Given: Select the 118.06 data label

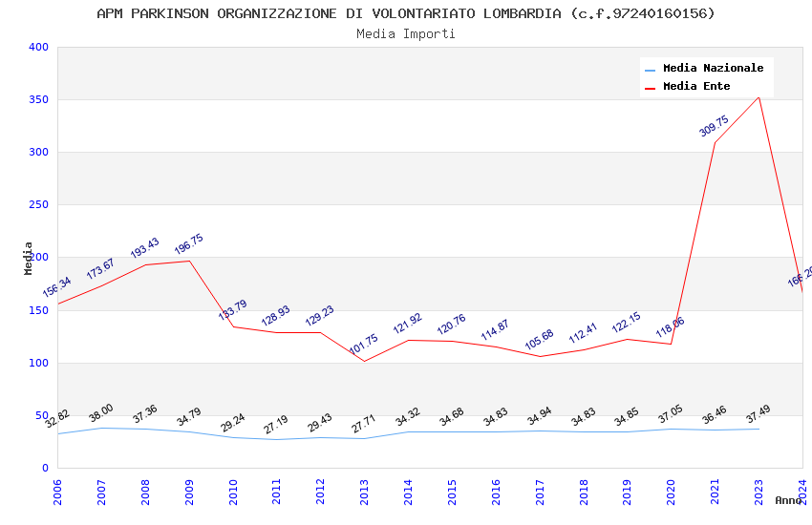Looking at the screenshot, I should coord(671,326).
